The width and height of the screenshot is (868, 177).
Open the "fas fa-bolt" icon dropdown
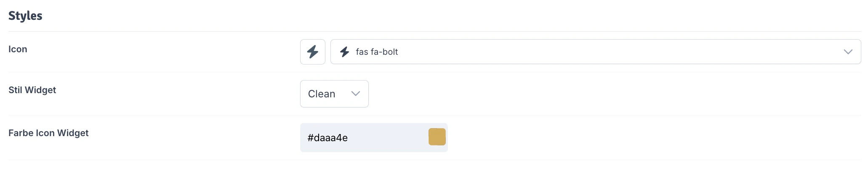pos(595,52)
